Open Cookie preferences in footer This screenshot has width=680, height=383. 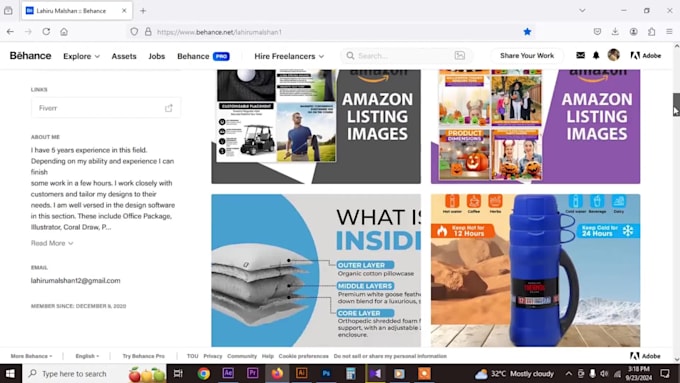click(x=304, y=356)
